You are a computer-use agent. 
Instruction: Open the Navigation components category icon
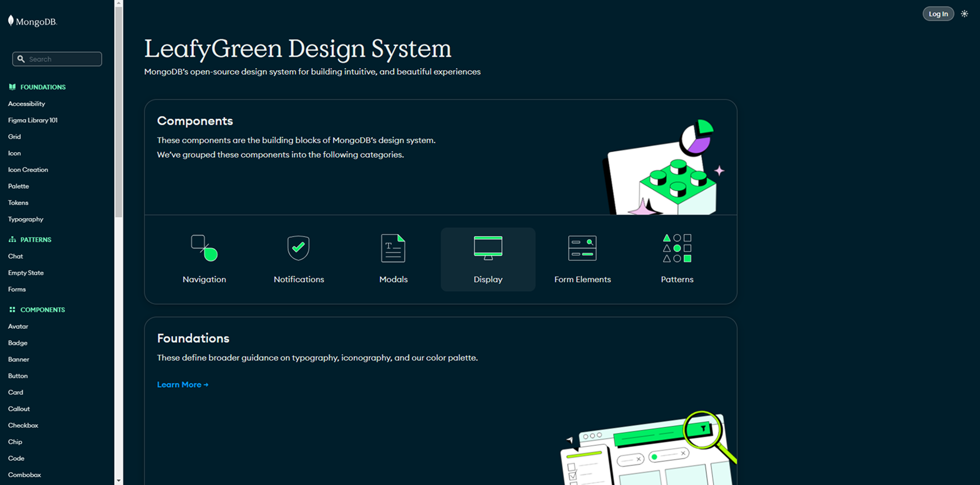pyautogui.click(x=204, y=248)
